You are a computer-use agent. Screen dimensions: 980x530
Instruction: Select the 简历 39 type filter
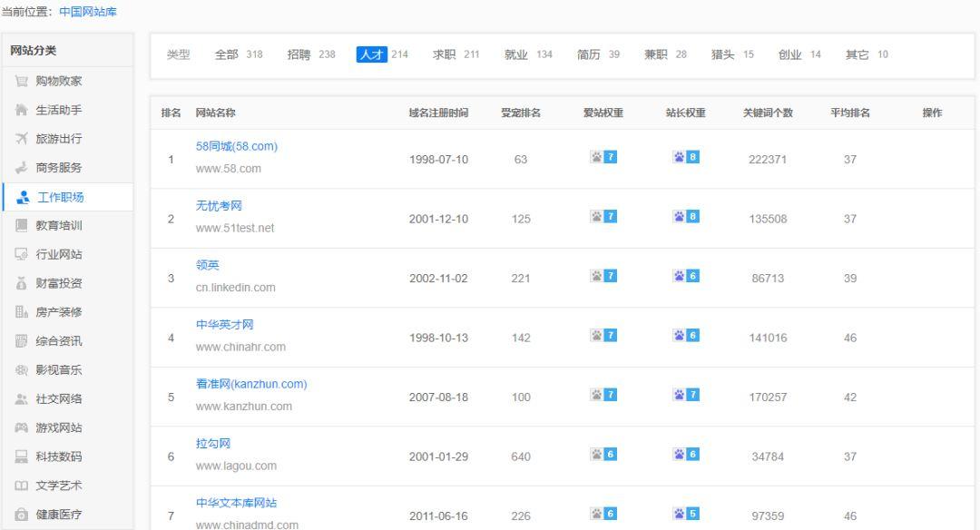click(598, 54)
